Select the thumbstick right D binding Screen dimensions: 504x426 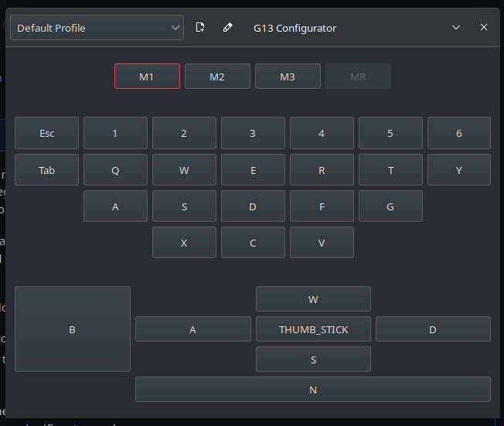coord(433,329)
